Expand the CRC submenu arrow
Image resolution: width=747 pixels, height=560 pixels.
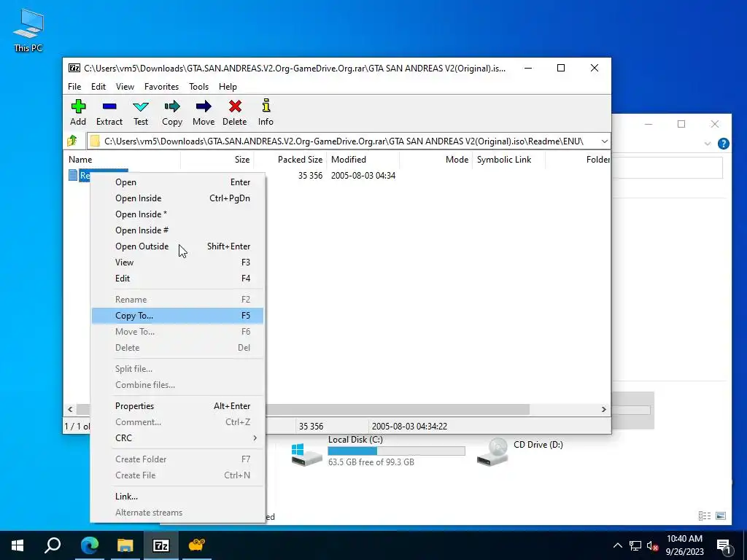[x=255, y=438]
